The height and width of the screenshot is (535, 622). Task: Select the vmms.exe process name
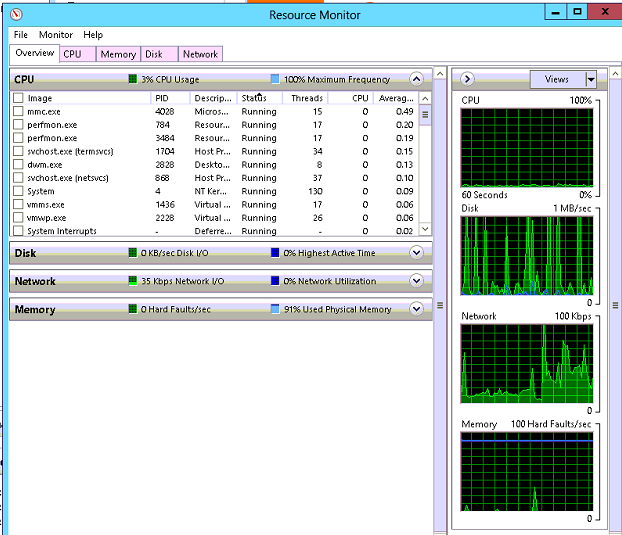pos(45,205)
